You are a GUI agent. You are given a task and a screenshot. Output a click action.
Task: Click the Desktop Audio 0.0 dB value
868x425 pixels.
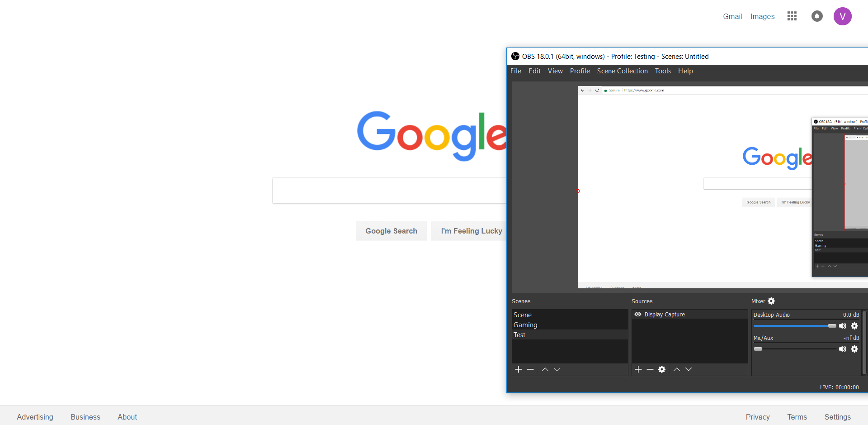click(851, 315)
